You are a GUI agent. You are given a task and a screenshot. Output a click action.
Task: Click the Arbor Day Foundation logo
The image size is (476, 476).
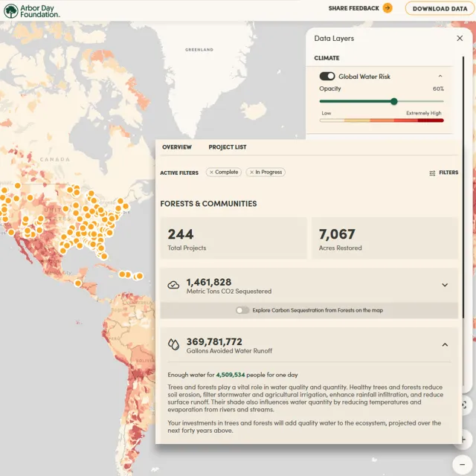(31, 10)
